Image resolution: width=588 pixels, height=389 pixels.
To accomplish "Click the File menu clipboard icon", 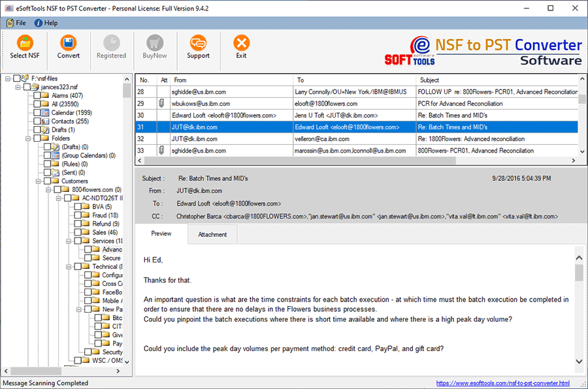I will point(10,23).
